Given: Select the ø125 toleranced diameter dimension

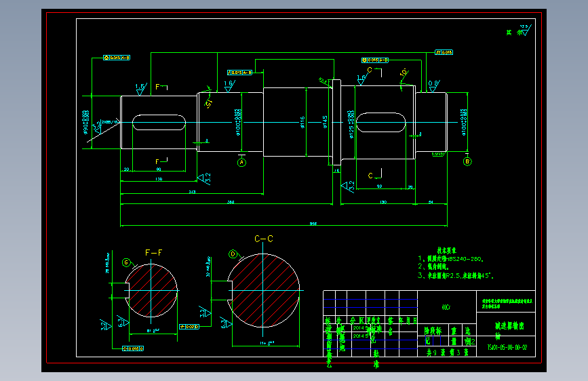Looking at the screenshot, I should (351, 124).
